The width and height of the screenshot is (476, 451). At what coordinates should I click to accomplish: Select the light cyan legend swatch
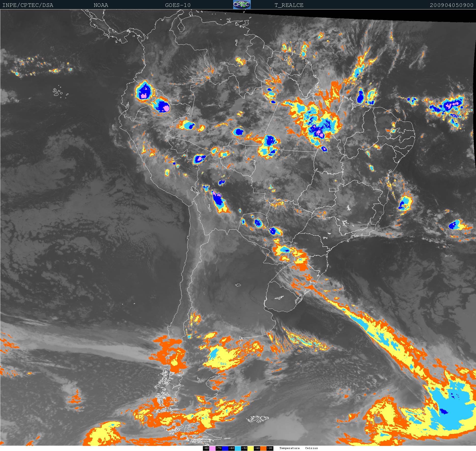click(238, 448)
